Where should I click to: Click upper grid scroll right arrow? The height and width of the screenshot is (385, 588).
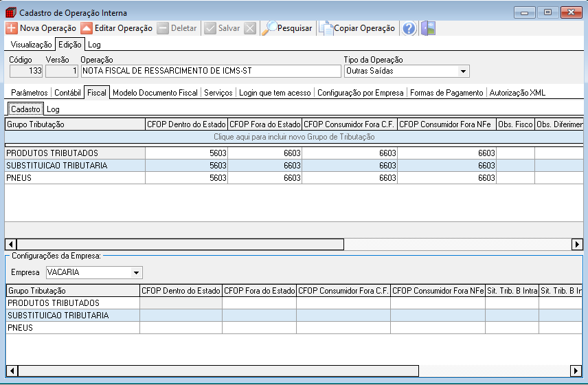tap(577, 244)
